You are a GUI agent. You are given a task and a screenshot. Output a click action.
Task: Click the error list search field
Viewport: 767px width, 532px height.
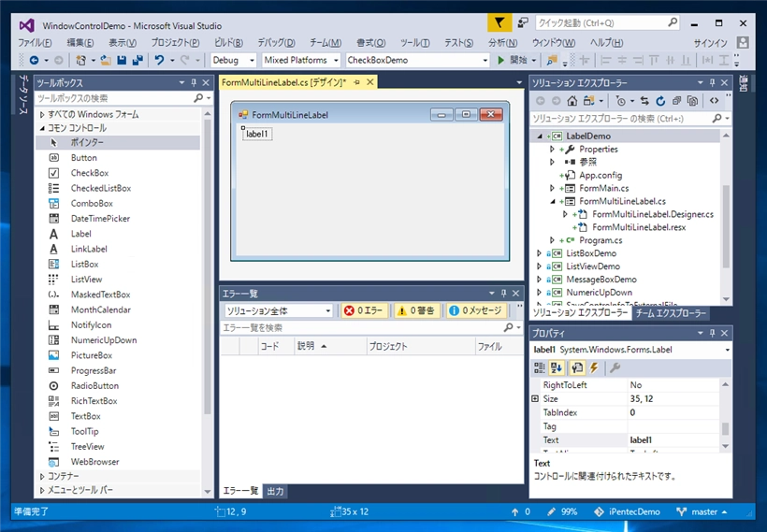pyautogui.click(x=362, y=327)
